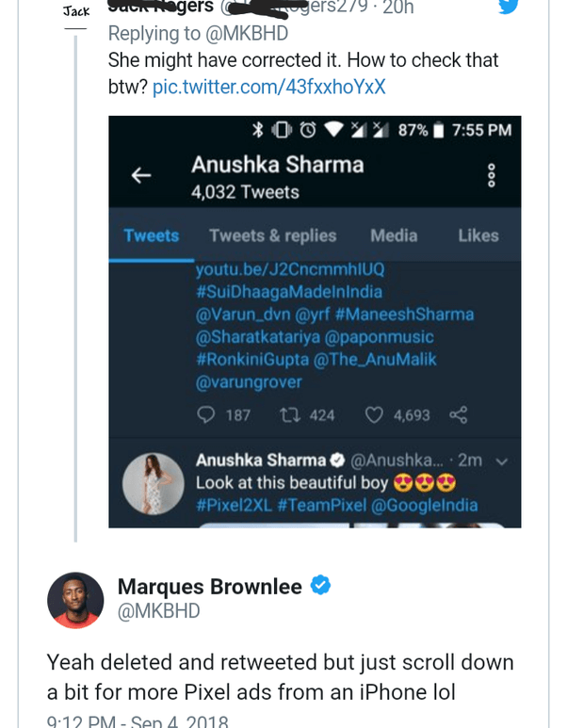The width and height of the screenshot is (567, 728).
Task: Click Marques Brownlee's blue verified badge
Action: pos(321,586)
